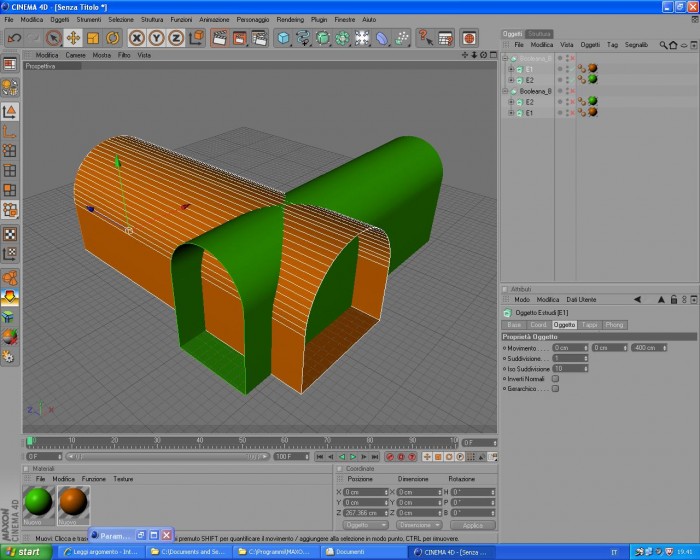700x560 pixels.
Task: Select the Move tool icon
Action: point(73,38)
